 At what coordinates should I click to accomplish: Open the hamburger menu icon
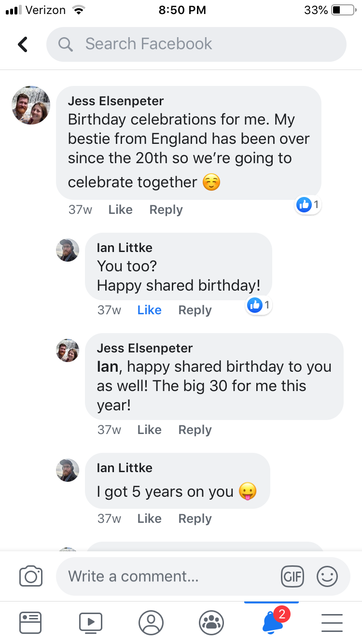click(332, 622)
